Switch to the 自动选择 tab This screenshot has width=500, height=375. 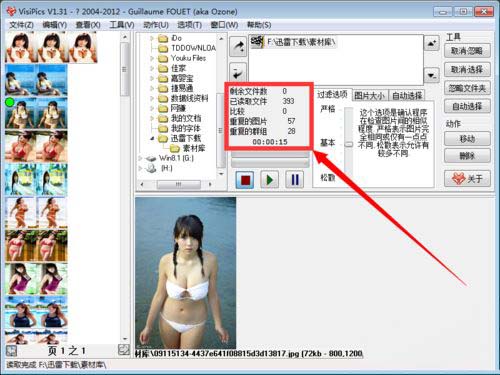(x=407, y=96)
